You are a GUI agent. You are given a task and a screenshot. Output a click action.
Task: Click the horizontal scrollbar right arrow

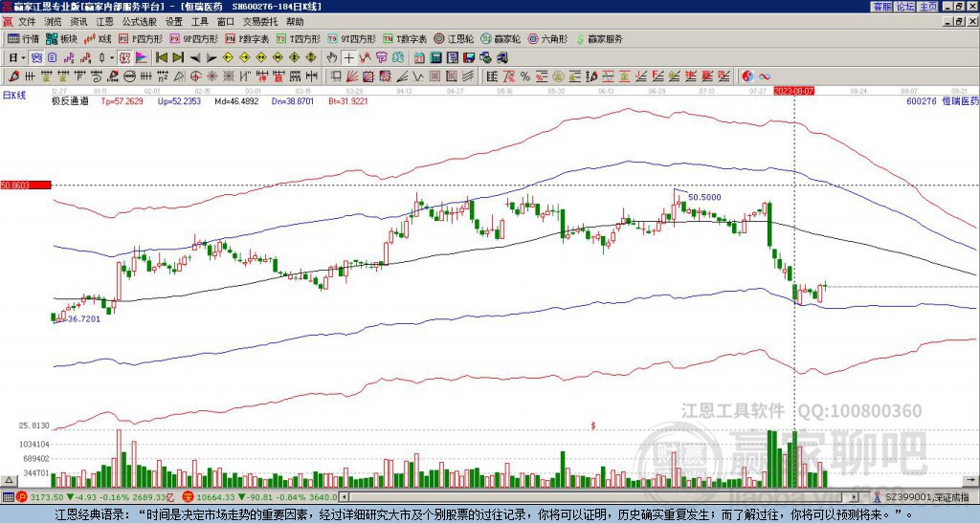[854, 497]
